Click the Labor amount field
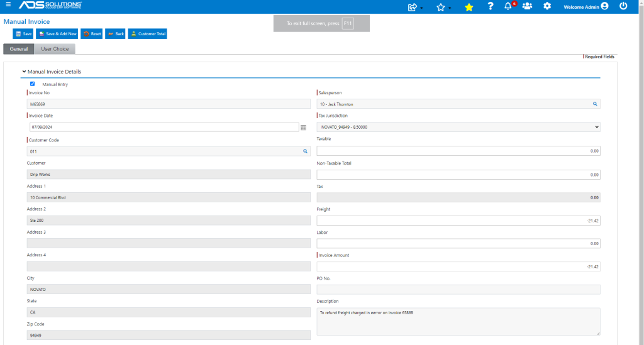This screenshot has width=644, height=345. (458, 244)
